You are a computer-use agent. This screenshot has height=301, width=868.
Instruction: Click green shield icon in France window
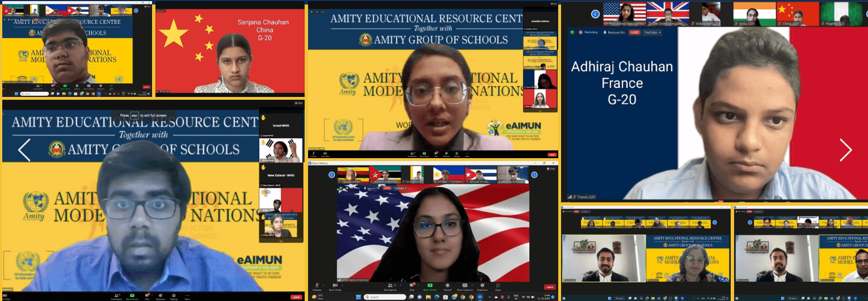(x=572, y=32)
